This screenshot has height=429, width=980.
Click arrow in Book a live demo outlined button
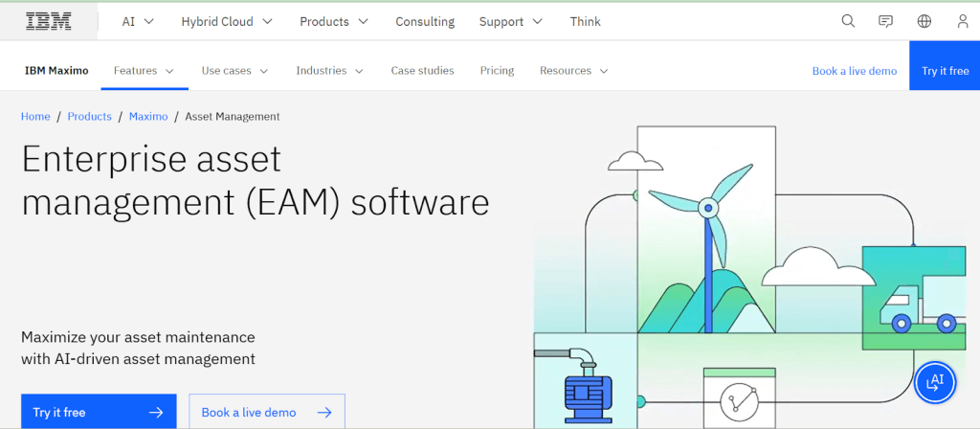click(x=324, y=413)
